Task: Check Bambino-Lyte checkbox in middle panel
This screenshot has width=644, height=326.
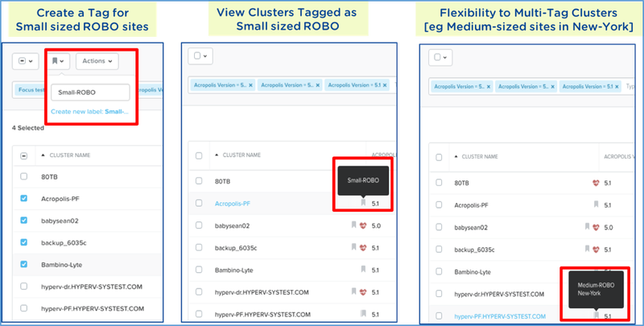Action: [199, 270]
